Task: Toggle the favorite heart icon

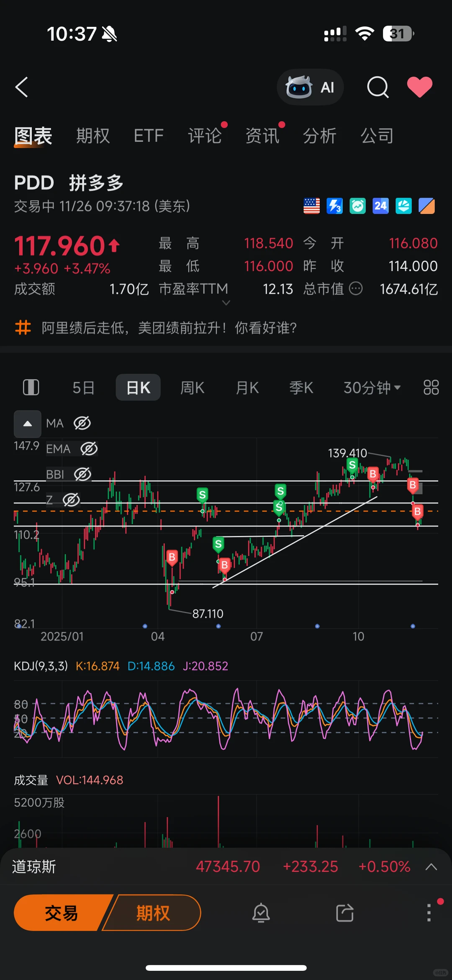Action: point(420,87)
